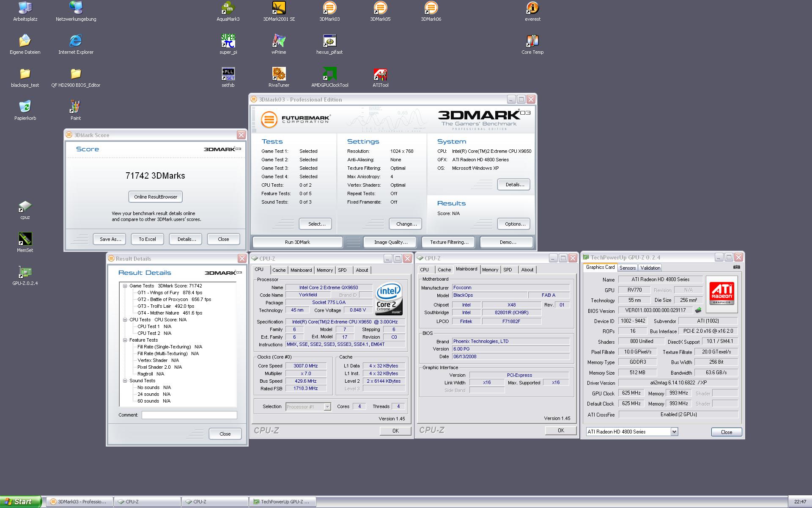Switch to Cache tab in left CPU-Z
The image size is (812, 508).
(x=279, y=270)
